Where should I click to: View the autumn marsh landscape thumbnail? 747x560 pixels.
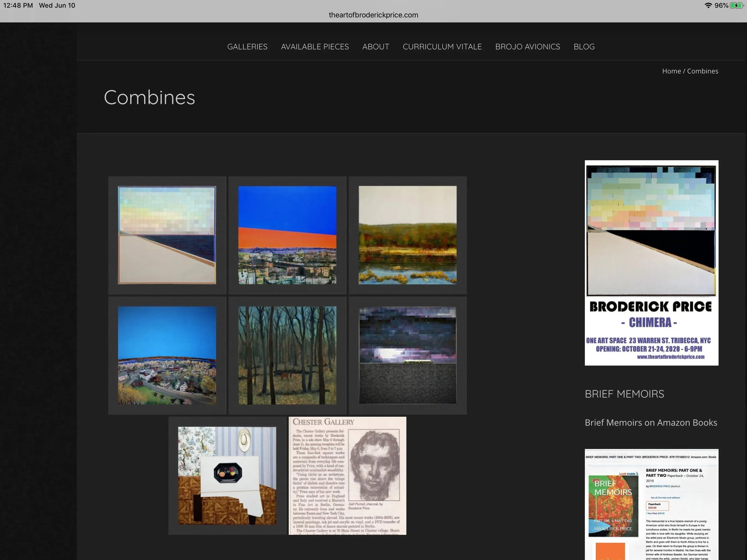coord(407,235)
